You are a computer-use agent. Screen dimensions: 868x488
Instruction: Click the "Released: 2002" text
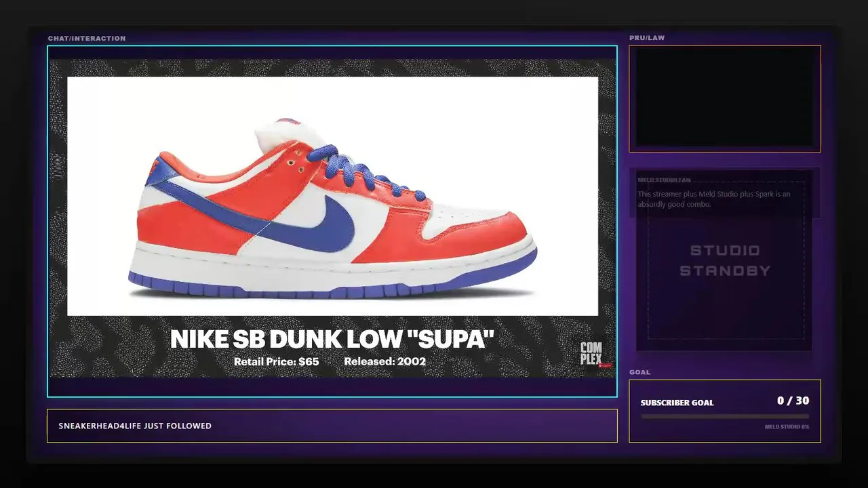[x=384, y=361]
